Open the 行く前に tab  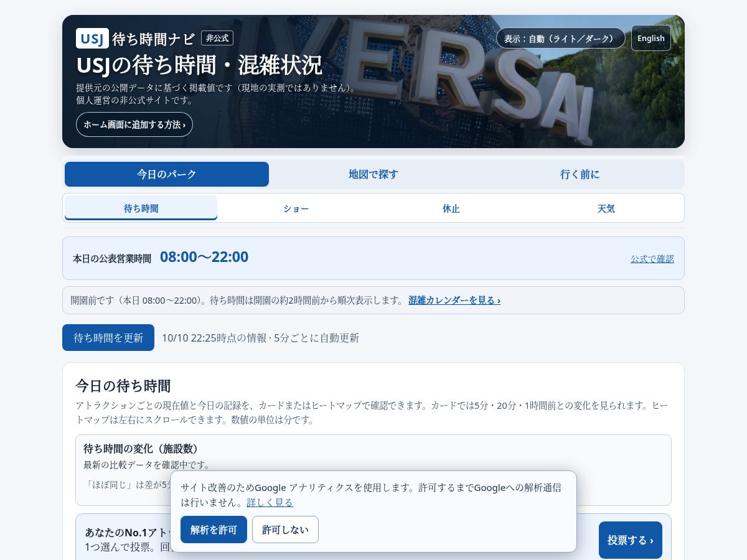tap(580, 174)
